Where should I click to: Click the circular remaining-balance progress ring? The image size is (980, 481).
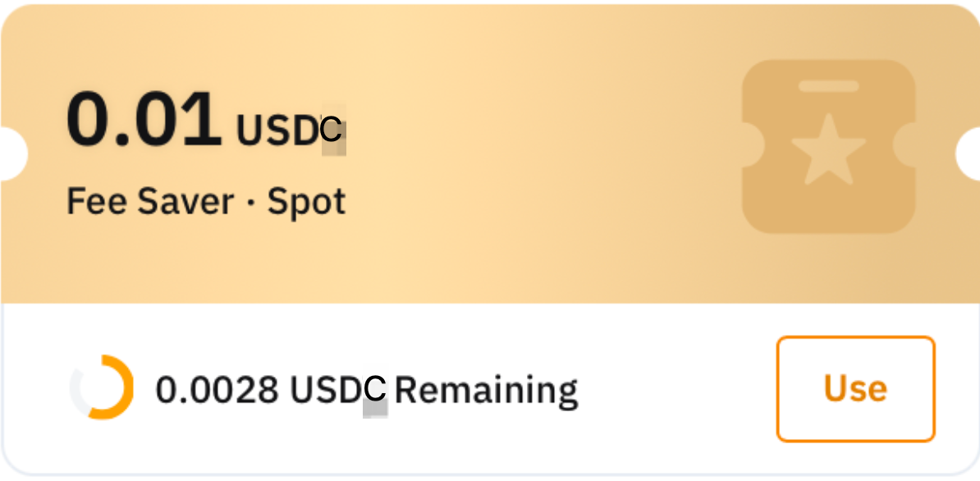[x=102, y=387]
